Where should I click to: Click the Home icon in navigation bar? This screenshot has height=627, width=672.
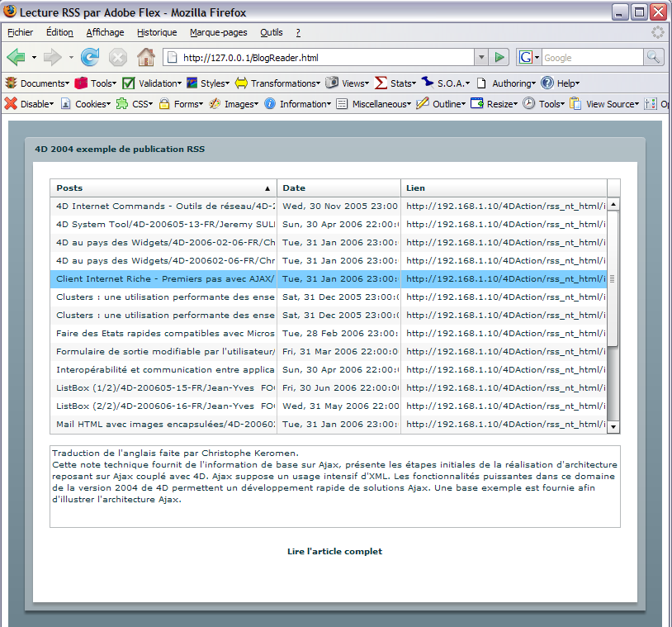[x=146, y=57]
